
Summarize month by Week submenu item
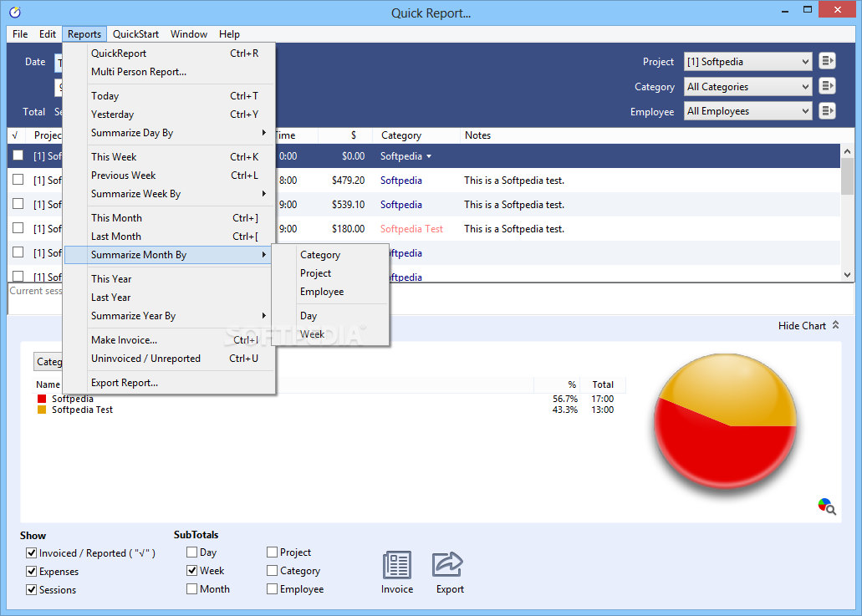[x=331, y=334]
